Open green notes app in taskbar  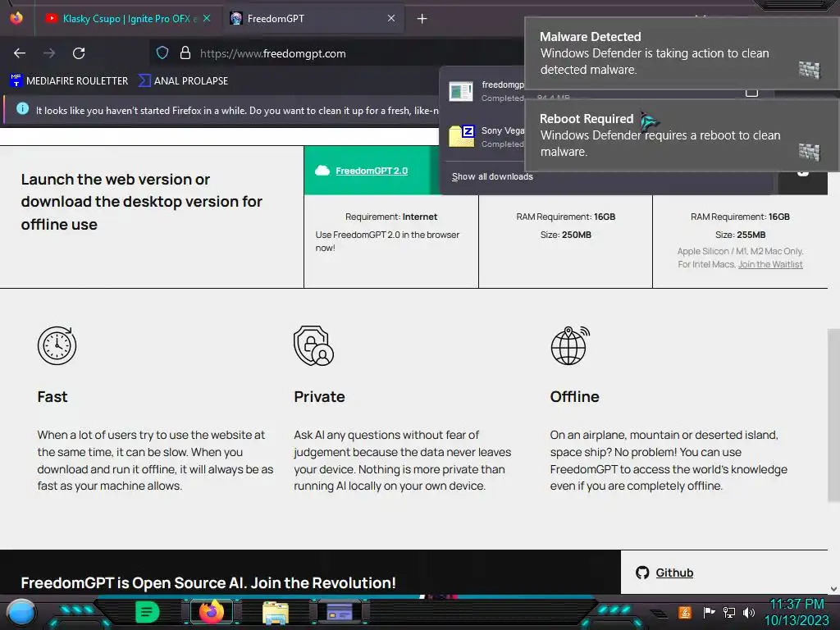click(148, 612)
